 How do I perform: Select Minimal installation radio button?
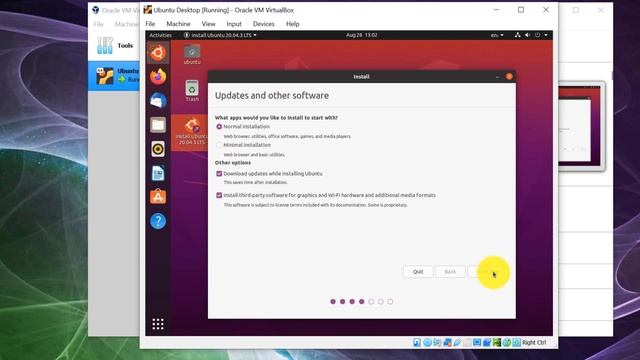point(219,145)
